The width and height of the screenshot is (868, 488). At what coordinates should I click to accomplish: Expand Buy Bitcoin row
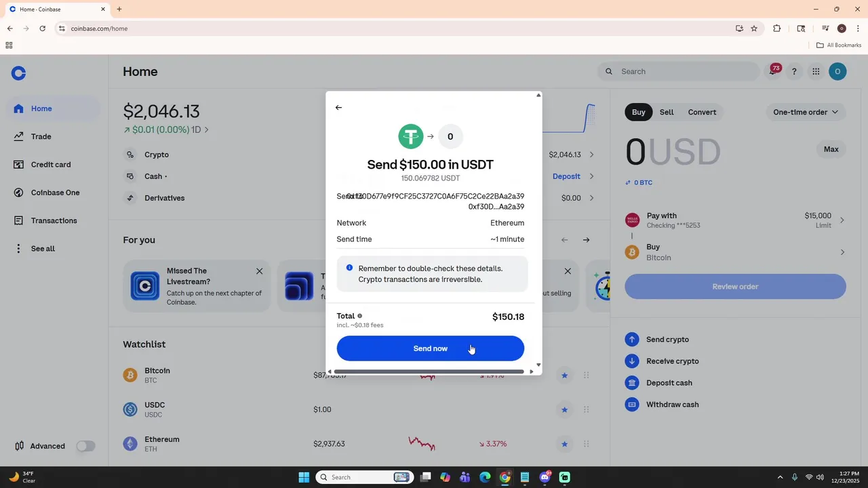(x=735, y=252)
